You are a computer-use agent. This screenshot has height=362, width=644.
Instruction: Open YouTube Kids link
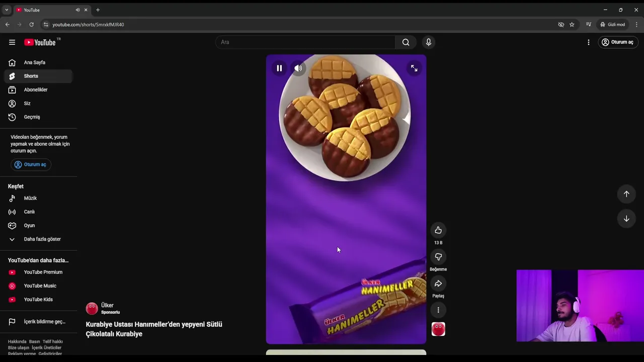click(38, 299)
